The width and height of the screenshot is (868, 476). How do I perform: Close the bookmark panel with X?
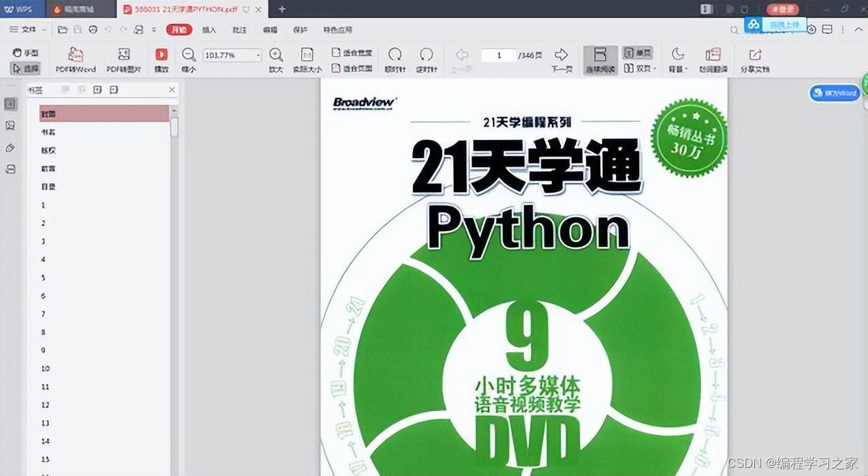[172, 89]
